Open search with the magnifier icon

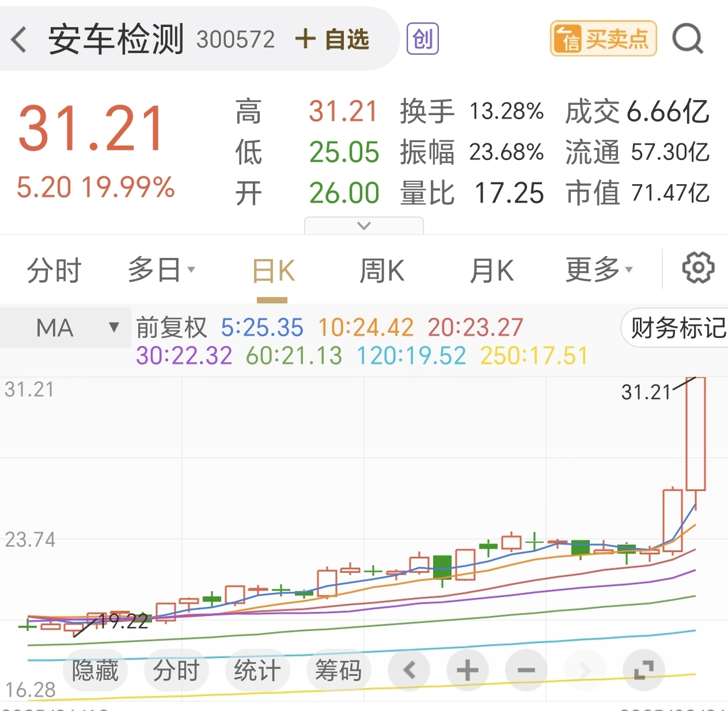(x=688, y=39)
